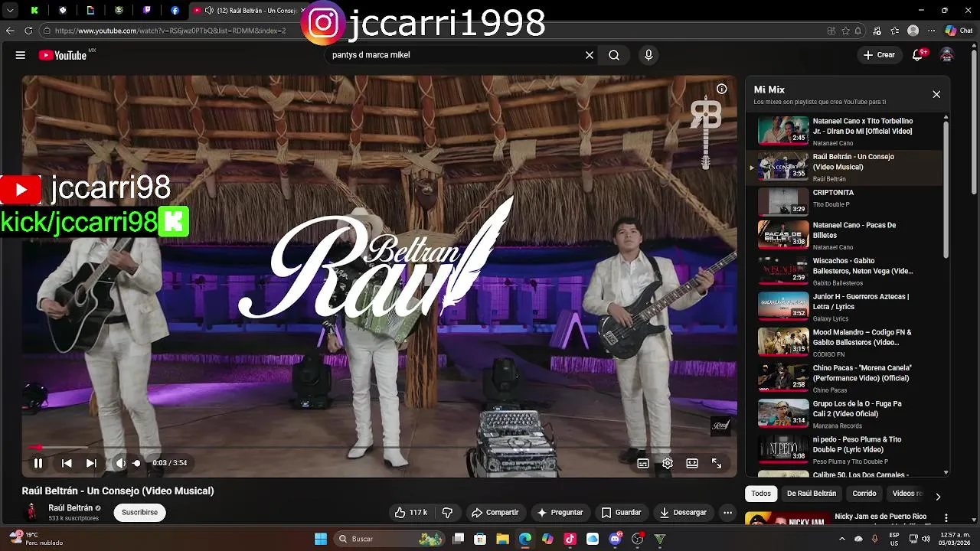
Task: Toggle subtitles in the player
Action: [643, 463]
